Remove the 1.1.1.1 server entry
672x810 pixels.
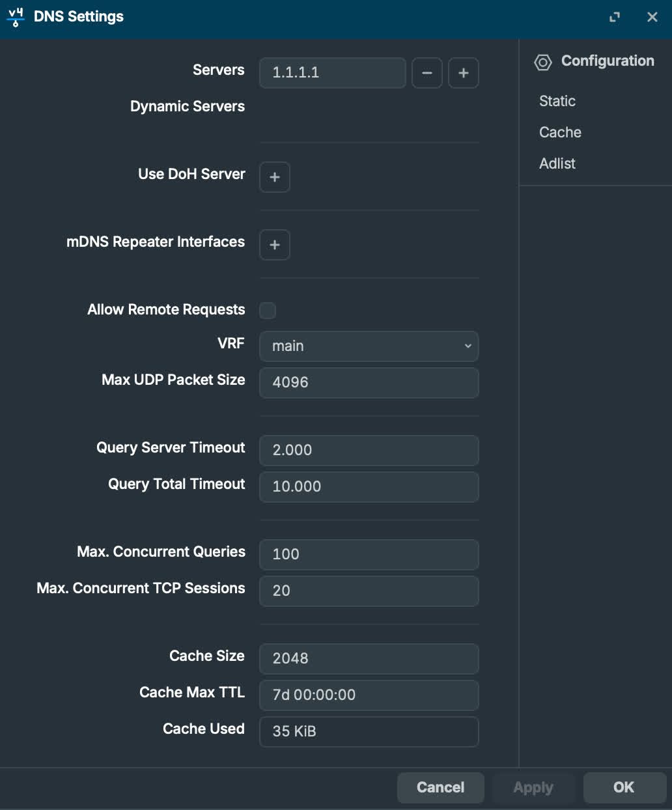427,73
